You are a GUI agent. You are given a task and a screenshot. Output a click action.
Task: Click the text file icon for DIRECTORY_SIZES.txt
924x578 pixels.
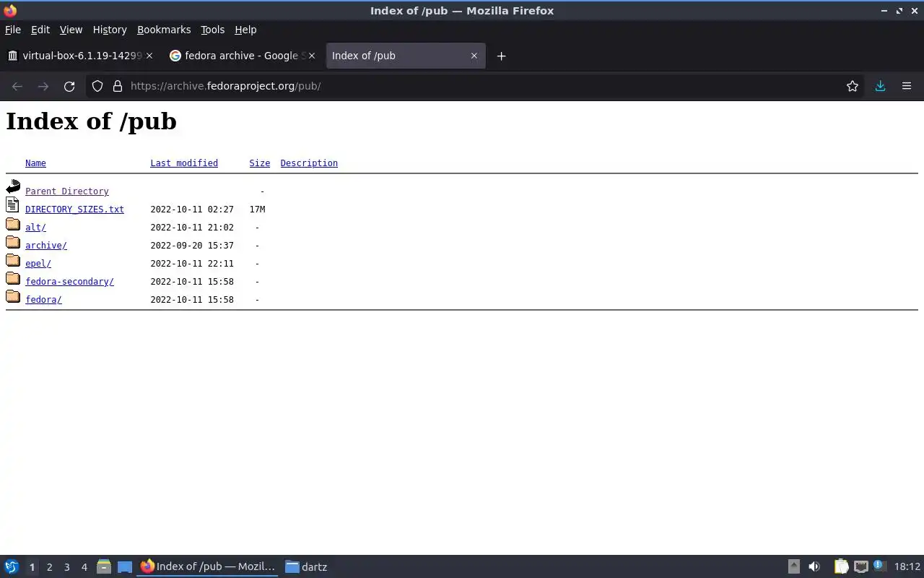click(x=12, y=205)
